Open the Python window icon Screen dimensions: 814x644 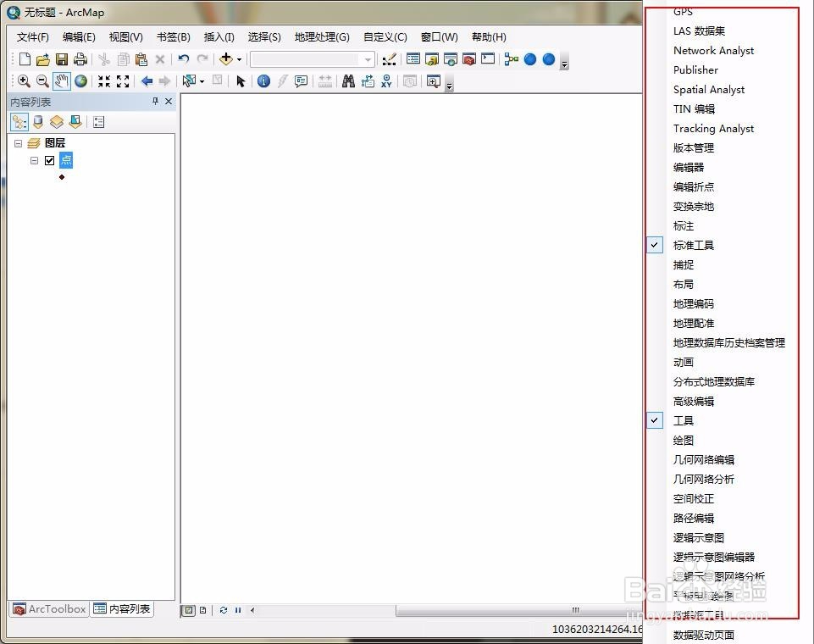[x=488, y=59]
